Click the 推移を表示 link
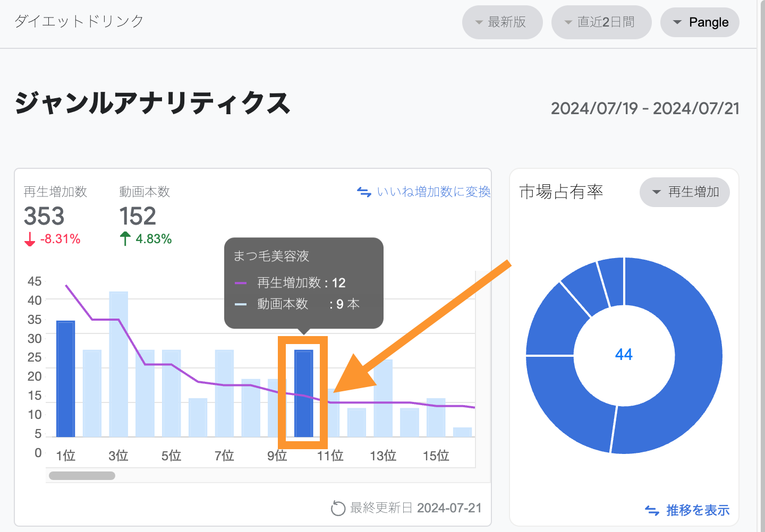 (698, 510)
